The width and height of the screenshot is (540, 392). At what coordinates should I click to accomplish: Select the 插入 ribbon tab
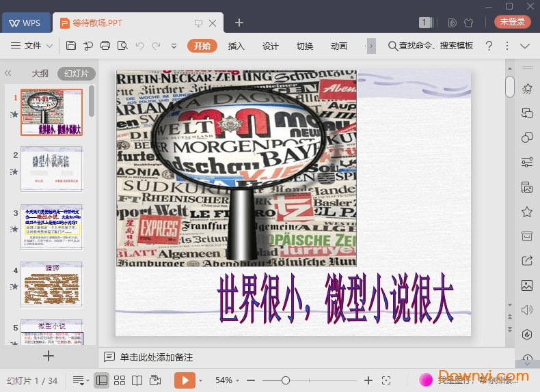tap(237, 46)
